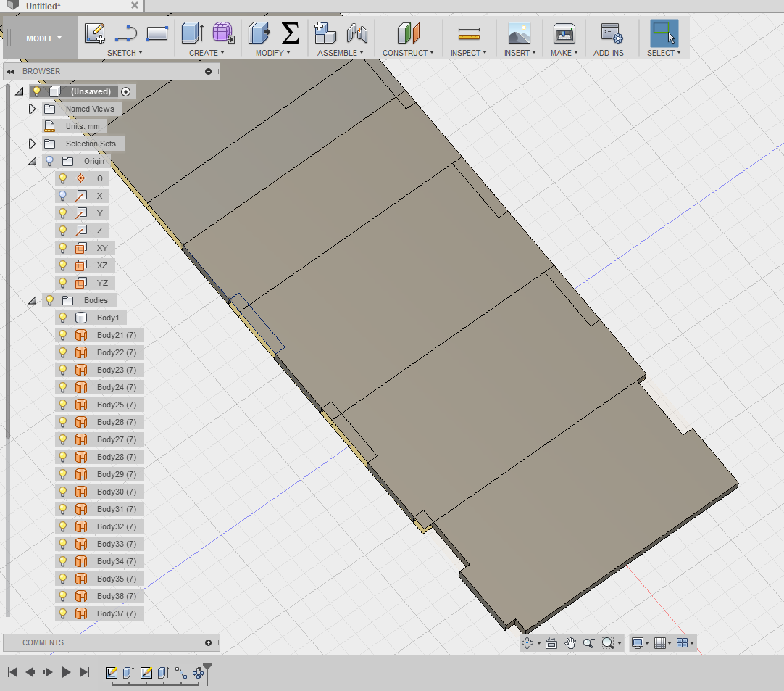The image size is (784, 691).
Task: Play the design timeline
Action: coord(66,672)
